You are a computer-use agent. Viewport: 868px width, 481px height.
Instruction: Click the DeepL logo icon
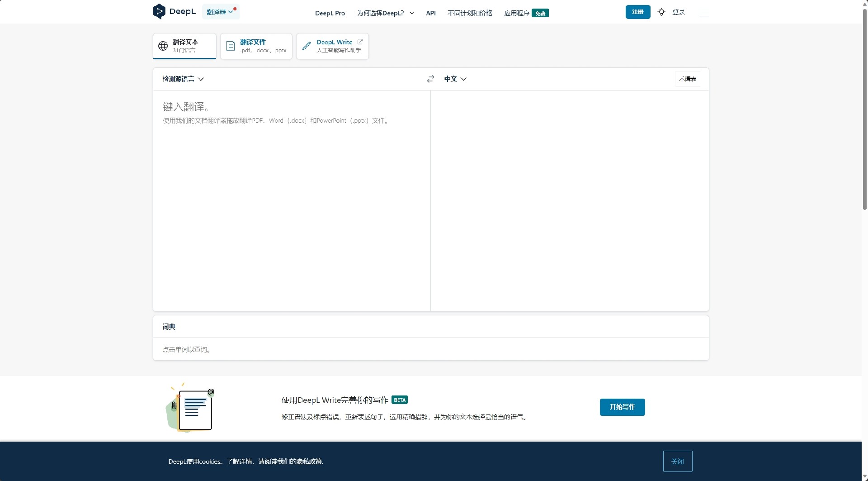159,11
